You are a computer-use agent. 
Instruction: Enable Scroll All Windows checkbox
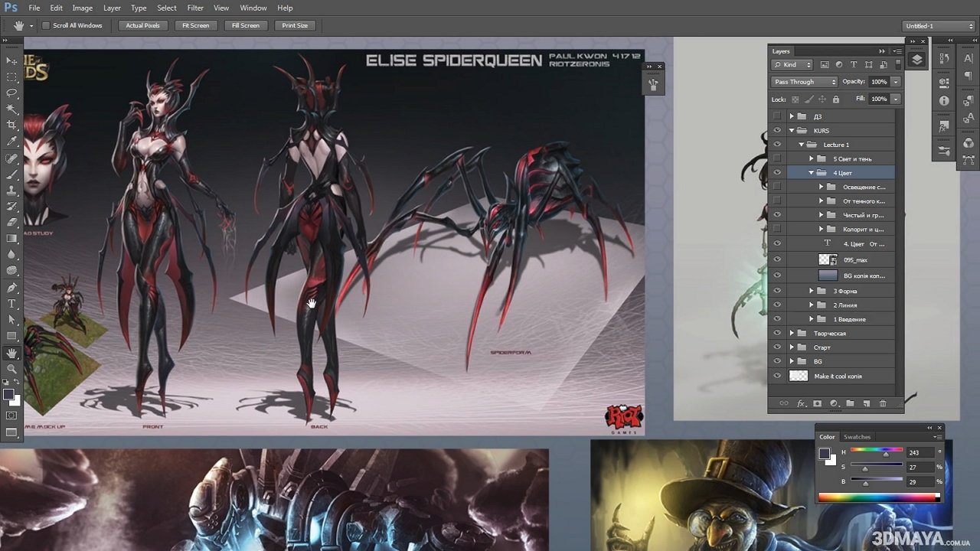[x=46, y=25]
